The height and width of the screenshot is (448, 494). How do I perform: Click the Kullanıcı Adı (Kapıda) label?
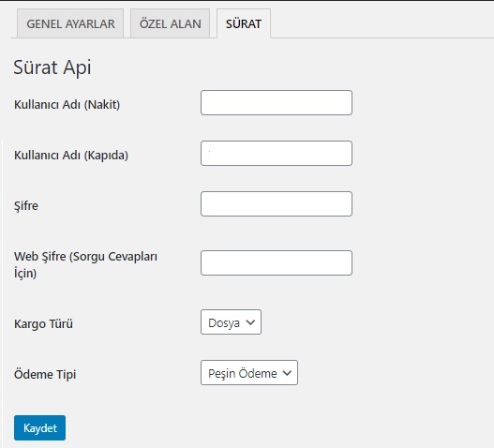point(71,155)
